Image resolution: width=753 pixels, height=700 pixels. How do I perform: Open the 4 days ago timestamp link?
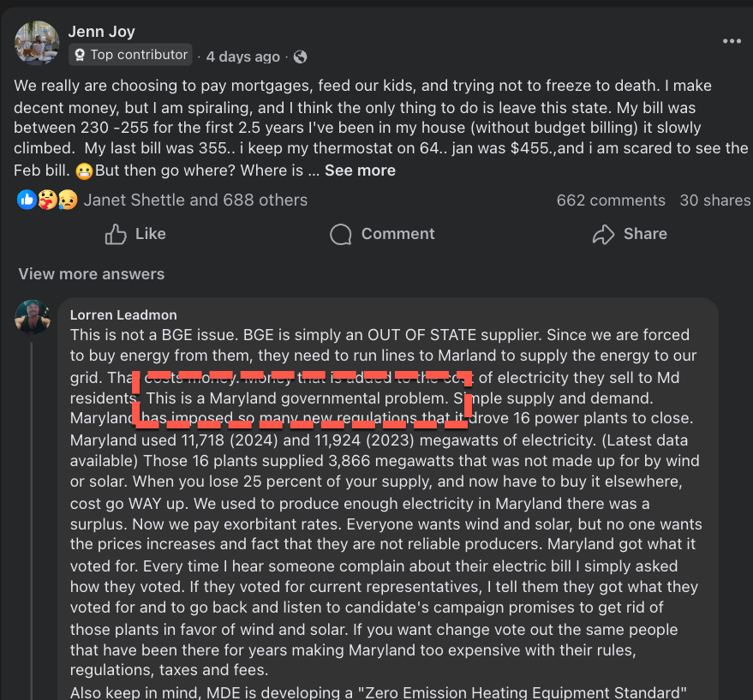[x=243, y=57]
